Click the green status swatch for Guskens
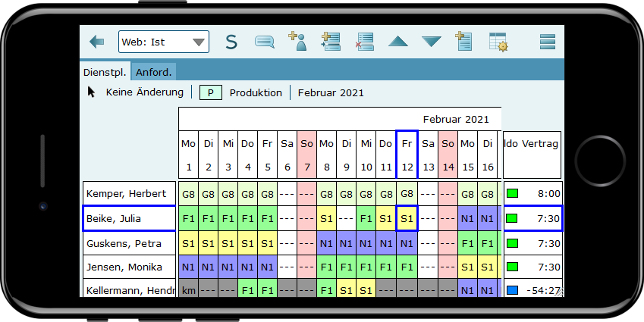This screenshot has height=322, width=644. (x=512, y=243)
